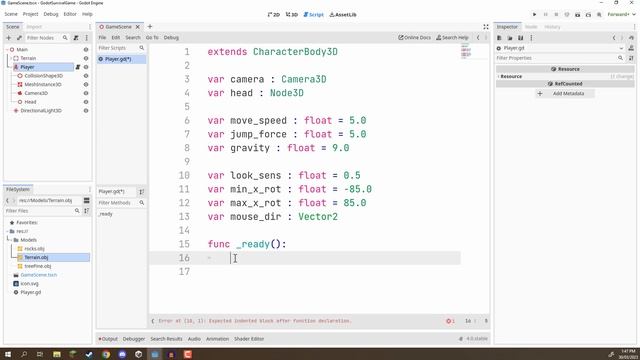Toggle alphabetical sorting of methods list

142,191
